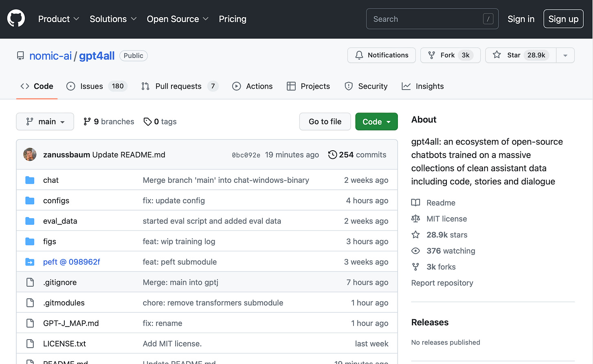Switch to the Issues tab

(97, 86)
